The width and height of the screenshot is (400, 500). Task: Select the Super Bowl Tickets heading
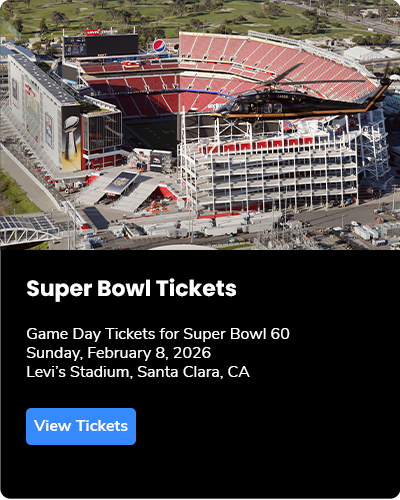click(x=131, y=288)
